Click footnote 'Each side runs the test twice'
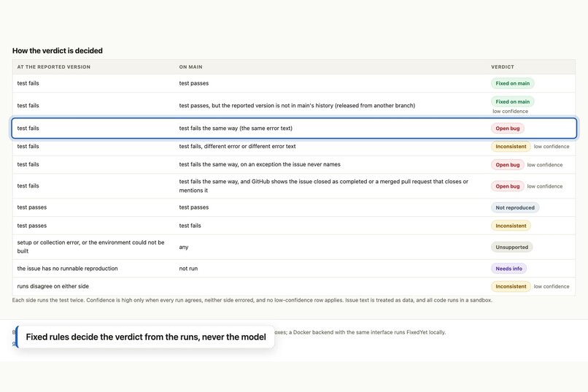Image resolution: width=588 pixels, height=392 pixels. tap(48, 300)
